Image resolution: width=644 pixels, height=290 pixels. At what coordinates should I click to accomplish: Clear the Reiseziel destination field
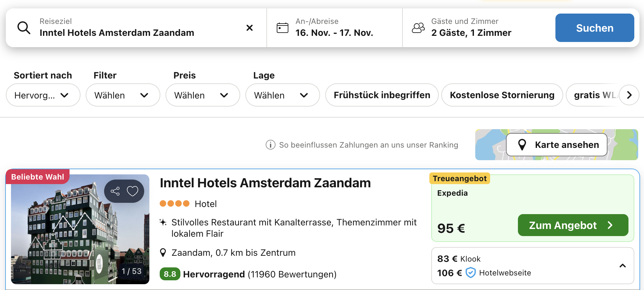249,28
